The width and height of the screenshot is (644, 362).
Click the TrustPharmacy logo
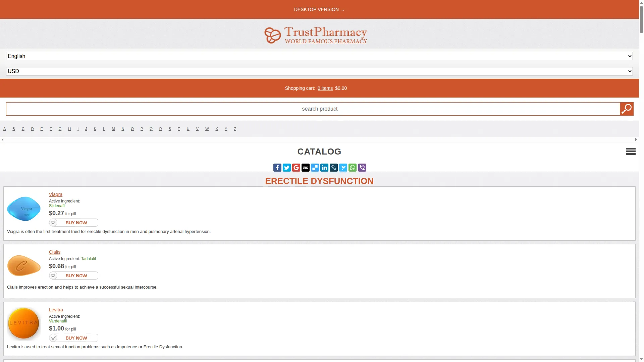316,35
